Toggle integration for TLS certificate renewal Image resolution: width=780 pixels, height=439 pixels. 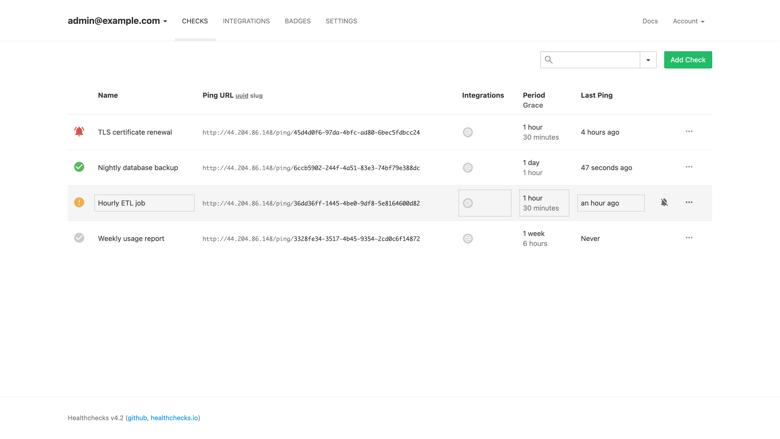coord(468,132)
